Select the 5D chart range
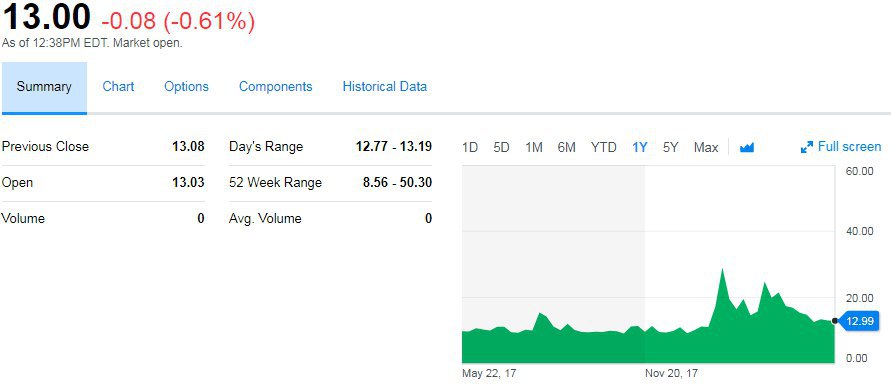 coord(501,148)
